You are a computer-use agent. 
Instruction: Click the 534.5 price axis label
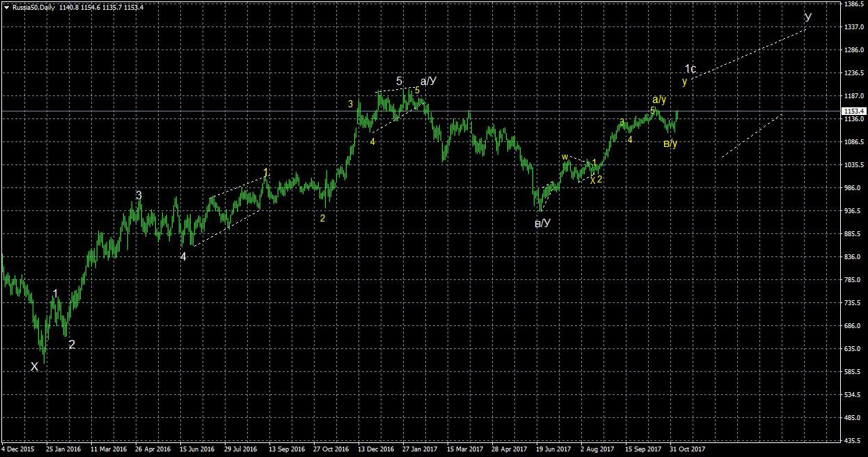852,395
